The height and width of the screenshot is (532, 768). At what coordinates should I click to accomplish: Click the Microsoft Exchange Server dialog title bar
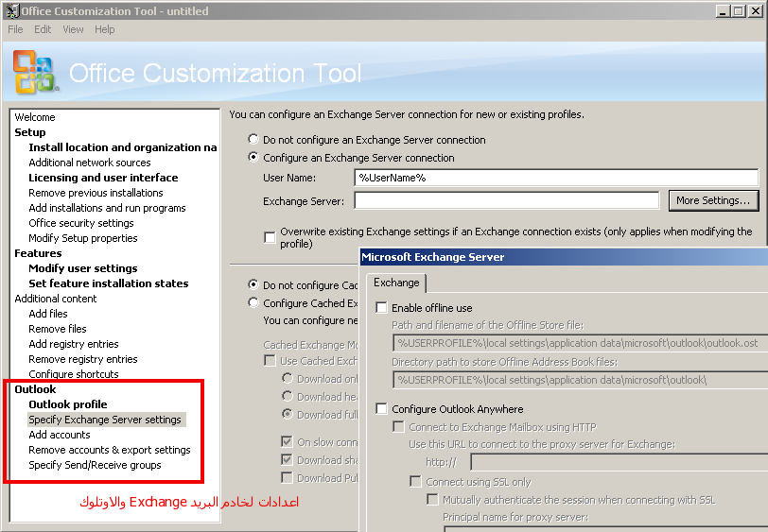coord(564,257)
